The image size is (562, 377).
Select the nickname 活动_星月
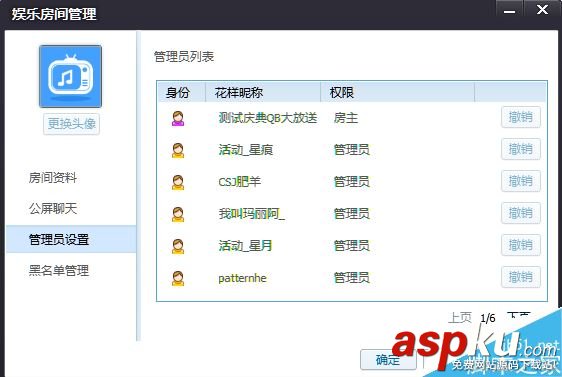coord(245,245)
